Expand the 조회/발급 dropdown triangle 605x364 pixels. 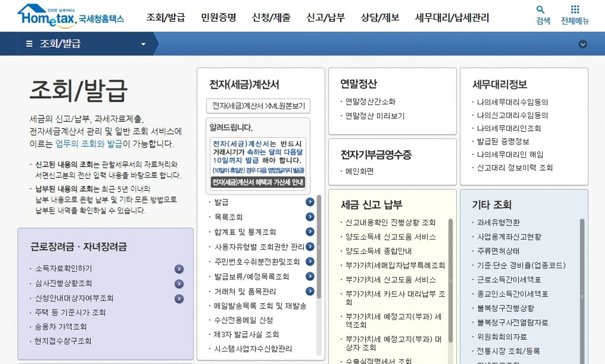(144, 44)
